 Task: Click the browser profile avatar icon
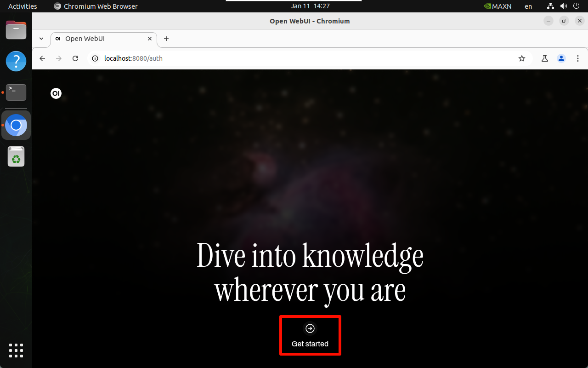tap(561, 58)
